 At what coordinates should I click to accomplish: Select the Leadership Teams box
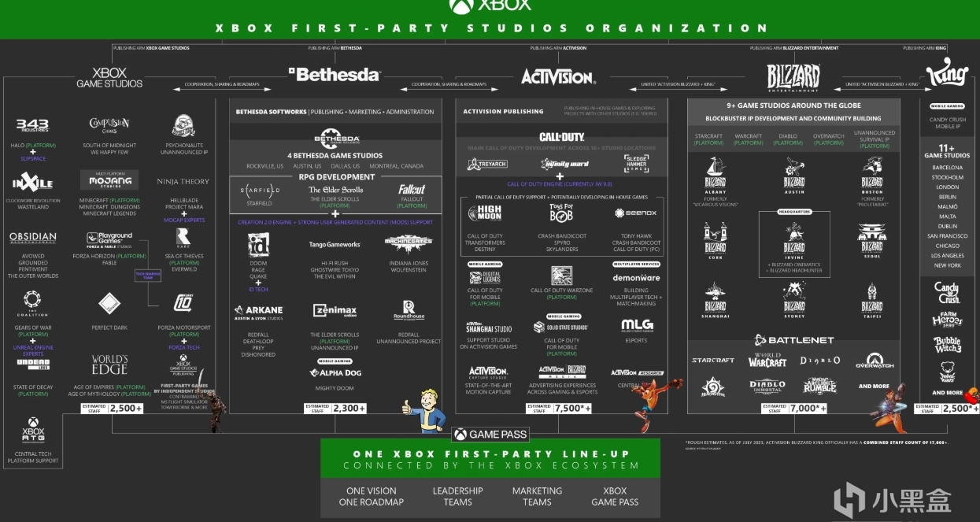(x=457, y=496)
